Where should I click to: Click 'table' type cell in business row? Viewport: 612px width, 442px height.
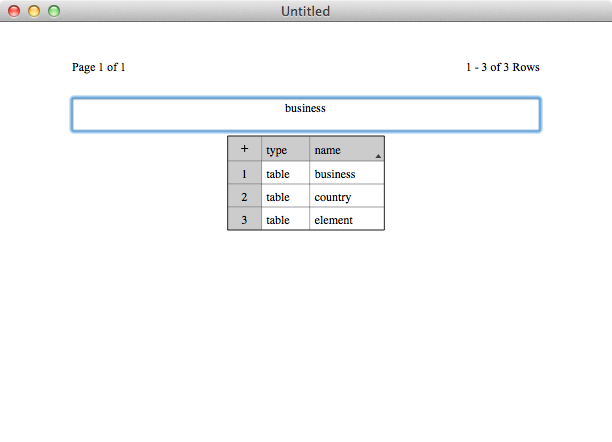(285, 173)
